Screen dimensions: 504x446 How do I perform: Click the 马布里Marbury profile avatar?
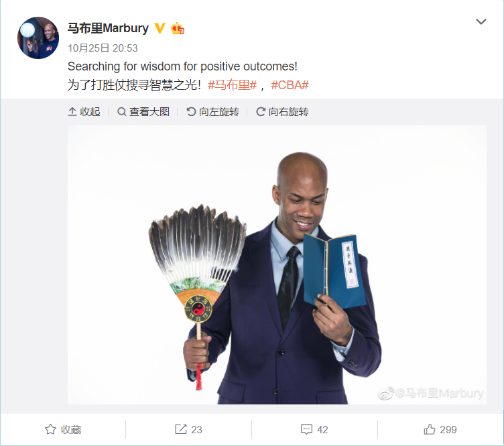(38, 38)
